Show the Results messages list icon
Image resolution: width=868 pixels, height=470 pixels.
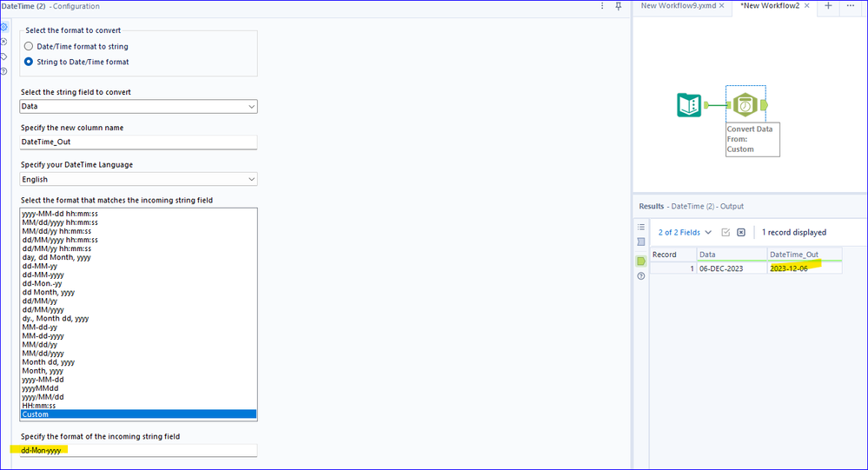641,227
